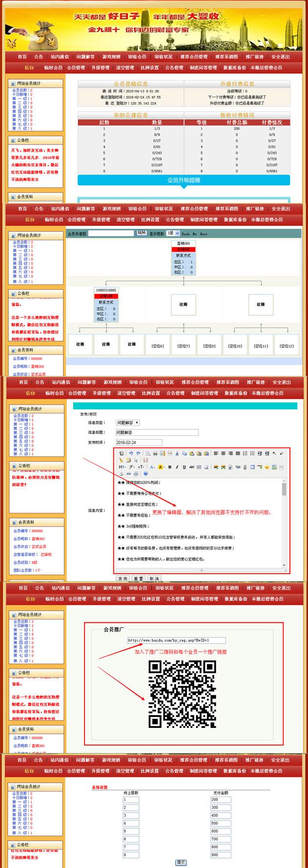This screenshot has width=308, height=868.
Task: Click the 信息标题 field containing 问题解答
Action: 157,432
